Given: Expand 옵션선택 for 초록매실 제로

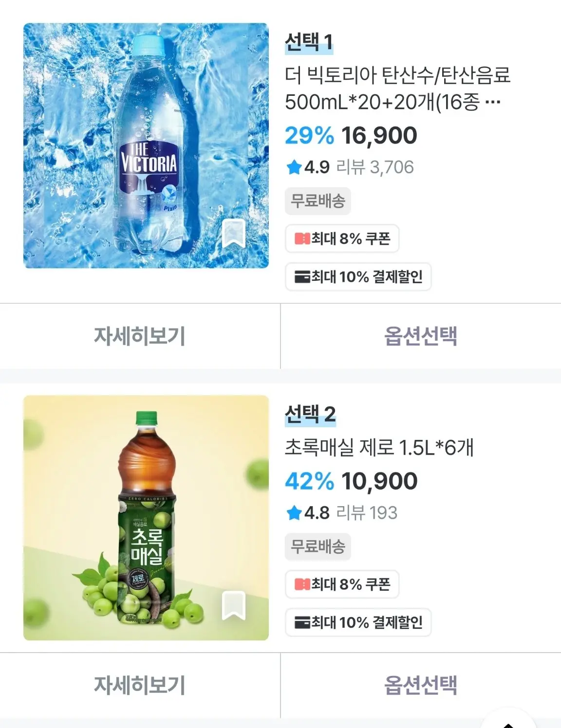Looking at the screenshot, I should point(421,685).
